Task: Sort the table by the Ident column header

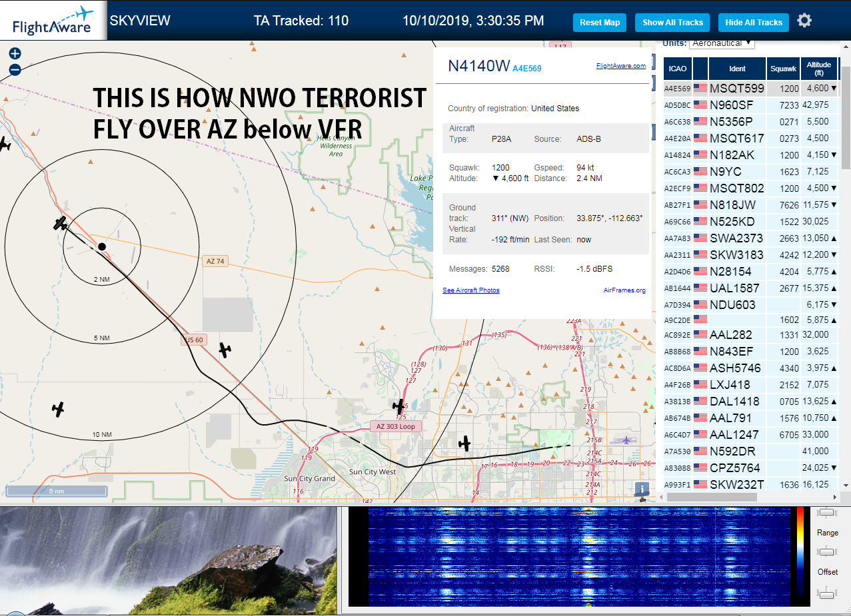Action: [737, 69]
